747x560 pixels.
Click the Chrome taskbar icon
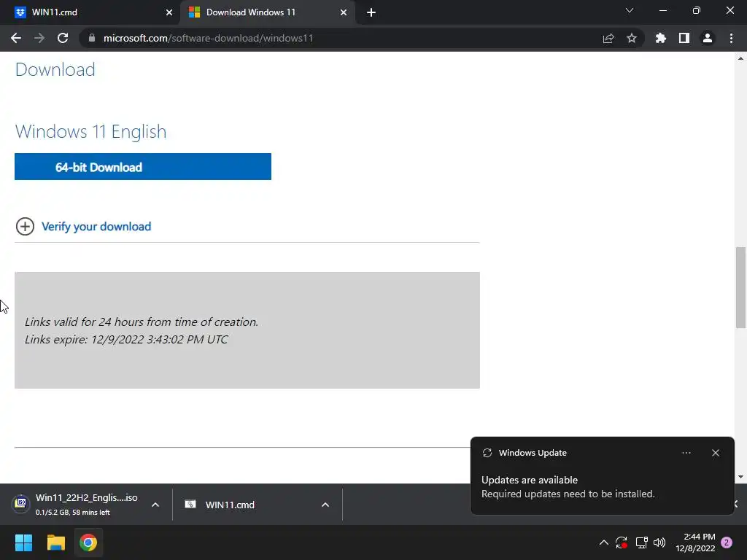coord(88,542)
